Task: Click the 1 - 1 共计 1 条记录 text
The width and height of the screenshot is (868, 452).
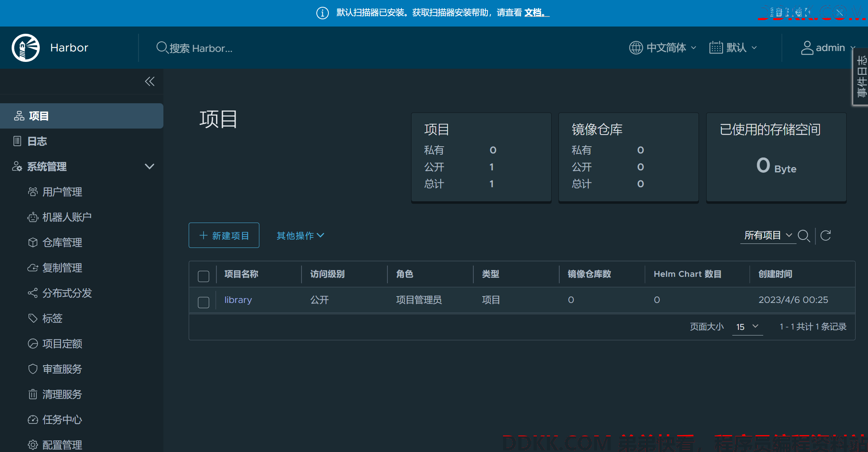Action: coord(813,327)
